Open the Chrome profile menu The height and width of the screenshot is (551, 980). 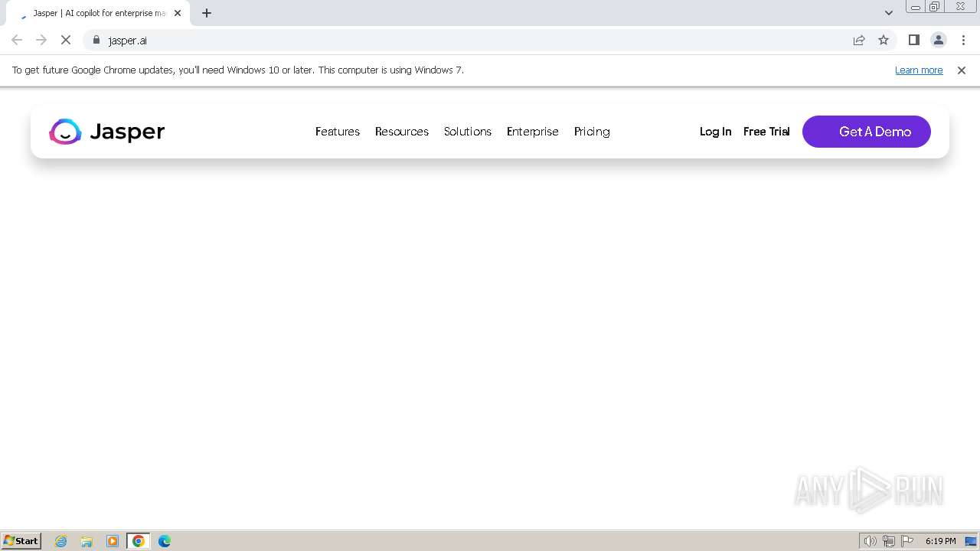tap(939, 40)
